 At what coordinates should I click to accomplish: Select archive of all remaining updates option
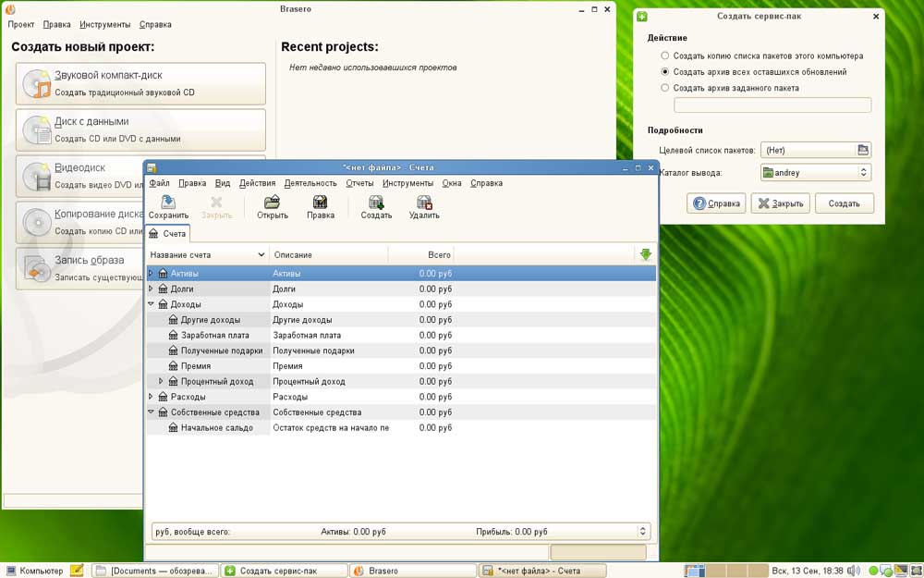665,72
